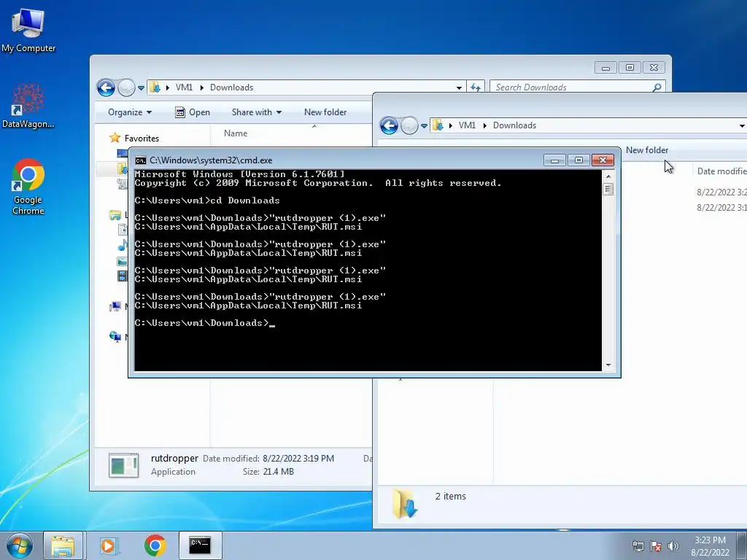Select VM1 in the right address bar
The image size is (747, 560).
467,125
